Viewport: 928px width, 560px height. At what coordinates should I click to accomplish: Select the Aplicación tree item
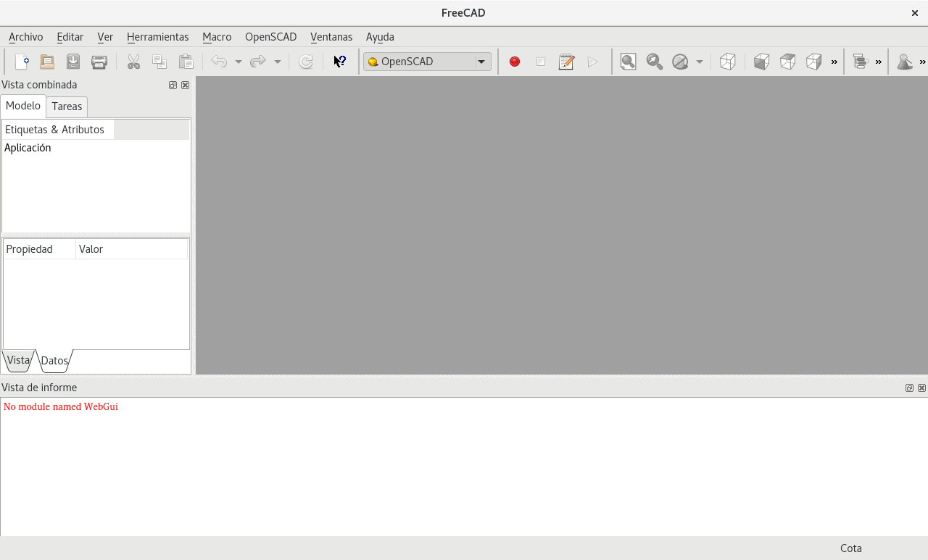coord(28,148)
